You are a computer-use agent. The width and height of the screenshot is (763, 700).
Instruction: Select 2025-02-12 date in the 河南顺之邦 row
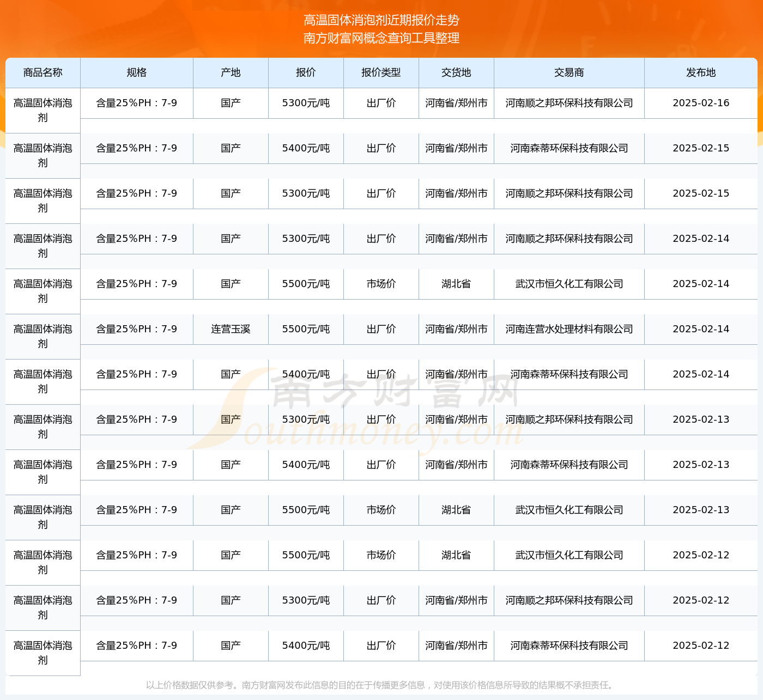701,600
